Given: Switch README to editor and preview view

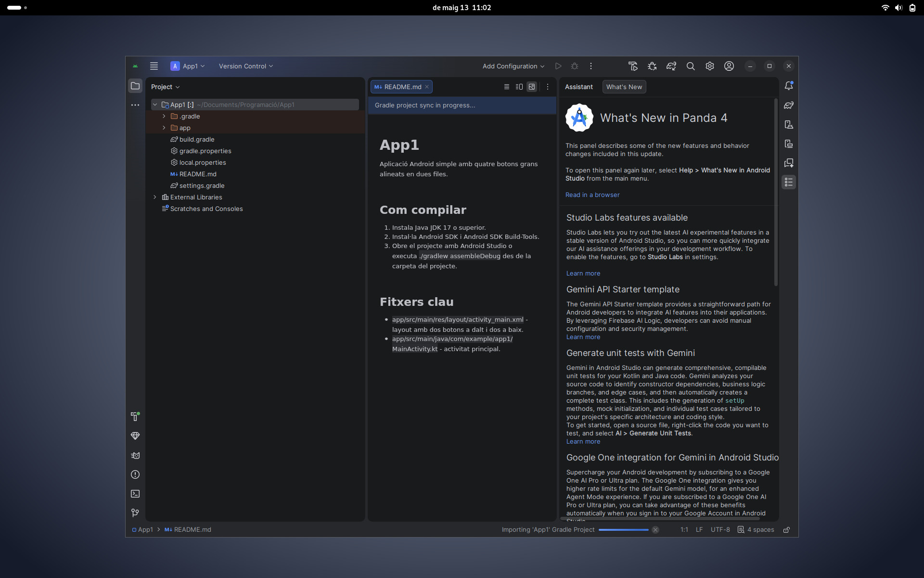Looking at the screenshot, I should (519, 87).
